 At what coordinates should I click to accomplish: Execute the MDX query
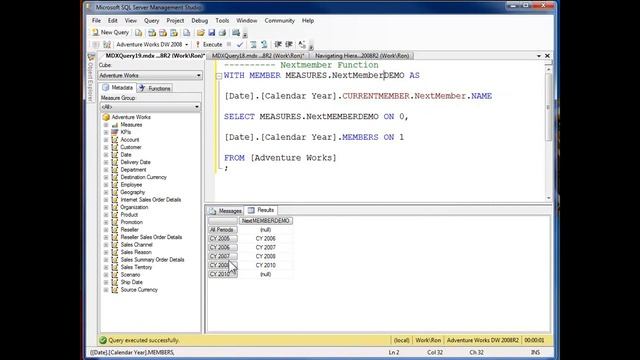[x=209, y=44]
